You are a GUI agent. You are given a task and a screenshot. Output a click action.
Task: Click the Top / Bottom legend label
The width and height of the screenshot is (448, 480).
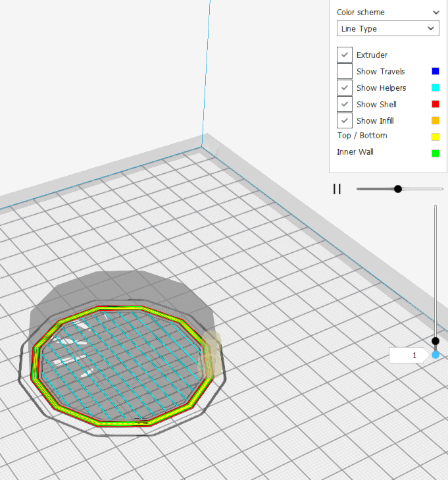(362, 136)
